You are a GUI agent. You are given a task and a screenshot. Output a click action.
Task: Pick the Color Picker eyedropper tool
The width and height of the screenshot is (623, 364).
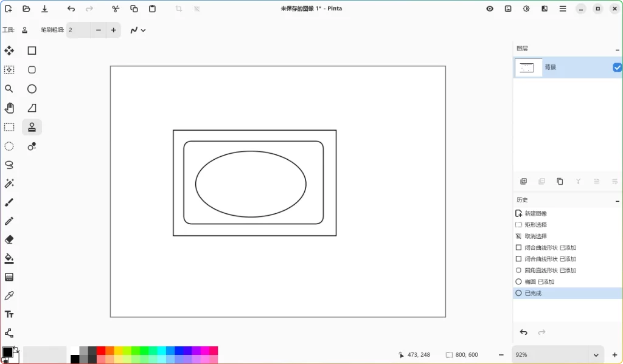pos(9,296)
